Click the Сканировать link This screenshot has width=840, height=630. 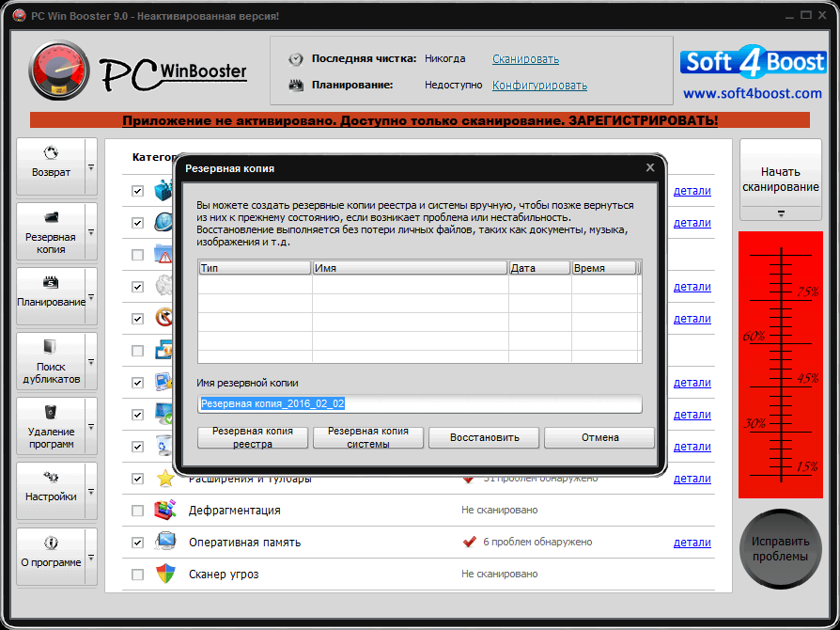click(x=525, y=59)
